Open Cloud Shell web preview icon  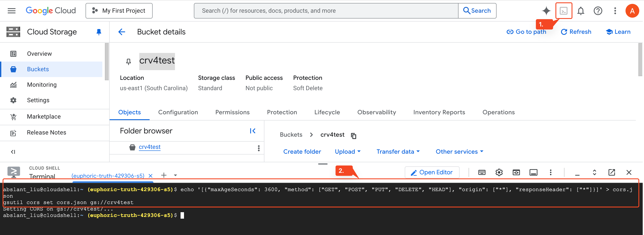(x=516, y=172)
